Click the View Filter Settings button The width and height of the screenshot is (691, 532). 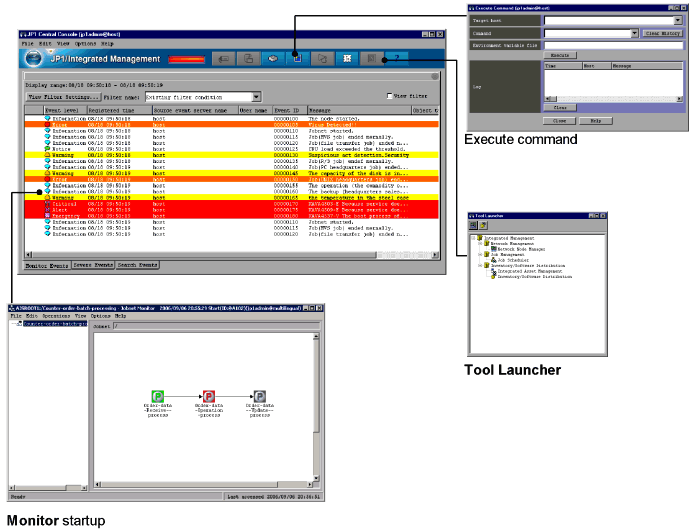(x=63, y=97)
